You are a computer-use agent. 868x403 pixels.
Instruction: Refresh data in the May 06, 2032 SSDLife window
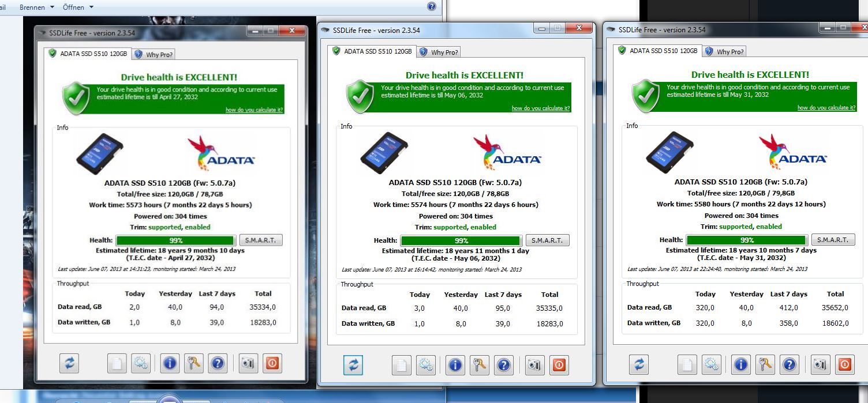354,365
